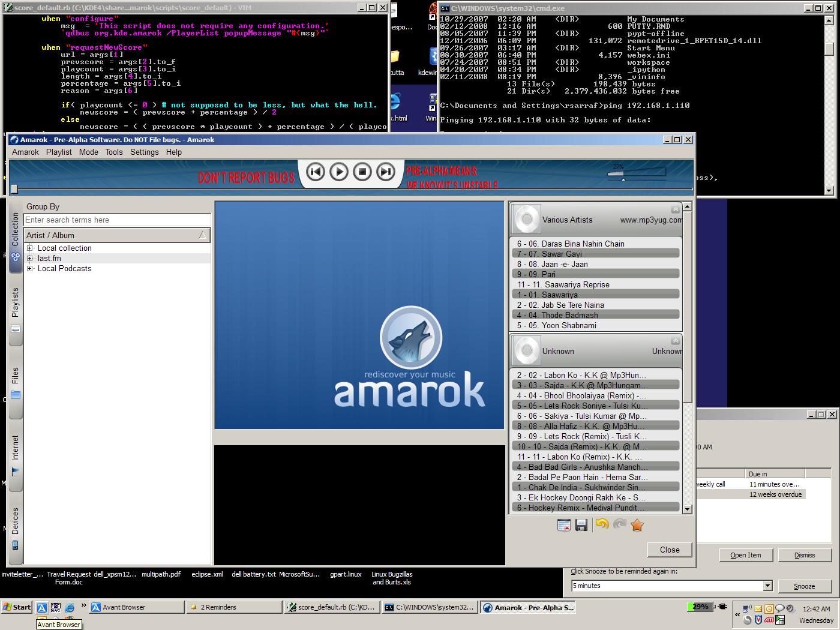Screen dimensions: 840x630
Task: Select track 02. Jab Se Tere Naina
Action: pos(597,305)
